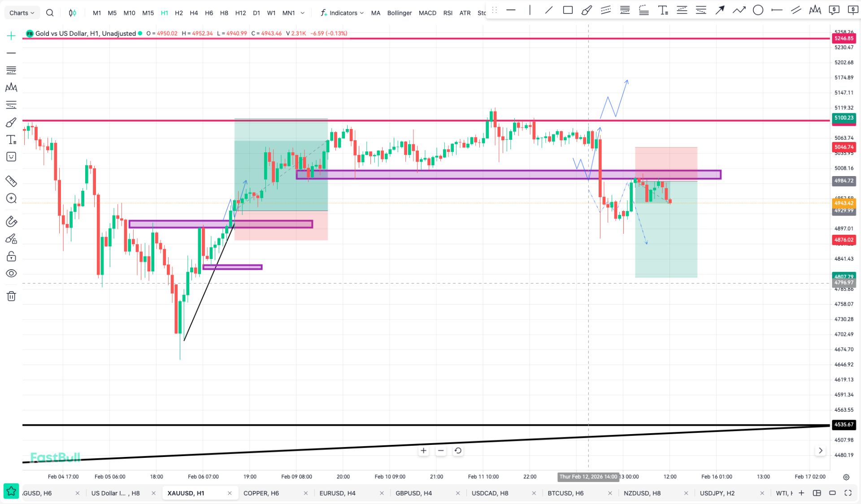Click the zoom-in magnifier tool
861x504 pixels.
coord(11,198)
